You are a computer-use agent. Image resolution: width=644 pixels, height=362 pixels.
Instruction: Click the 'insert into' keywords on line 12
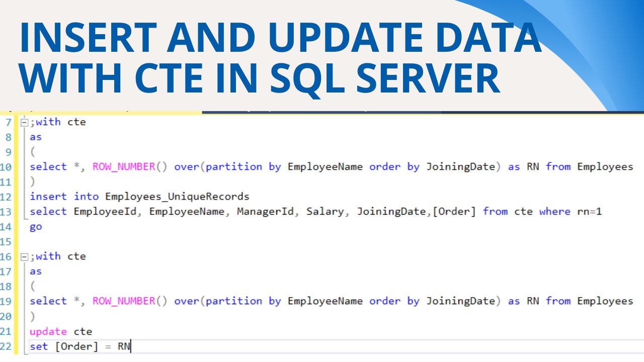click(64, 197)
